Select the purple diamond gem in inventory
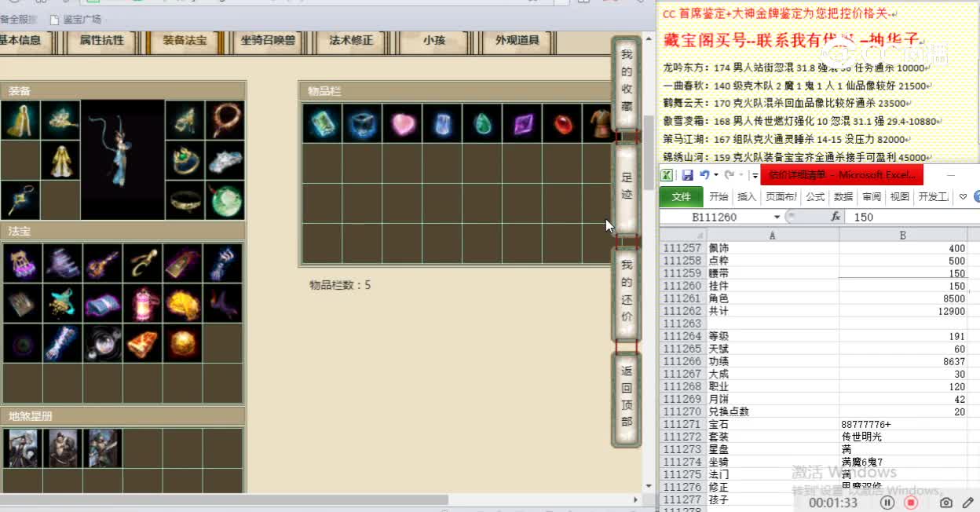 pyautogui.click(x=522, y=123)
